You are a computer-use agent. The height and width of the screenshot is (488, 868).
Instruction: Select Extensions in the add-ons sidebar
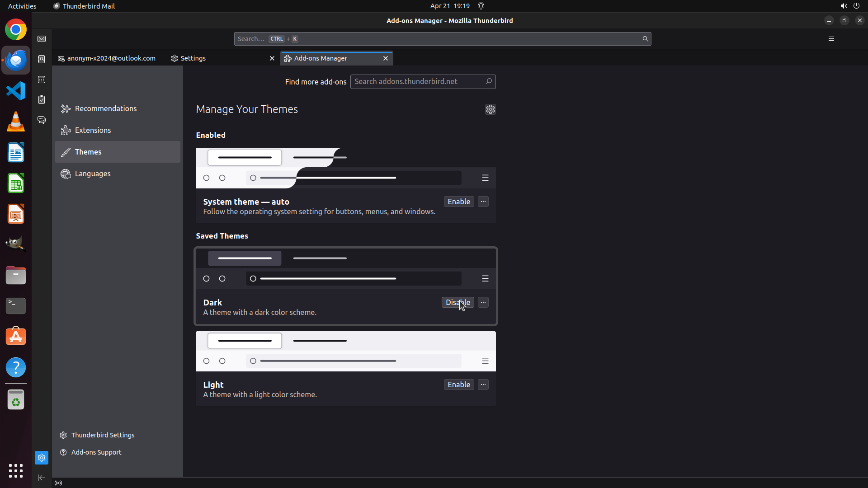[x=93, y=130]
